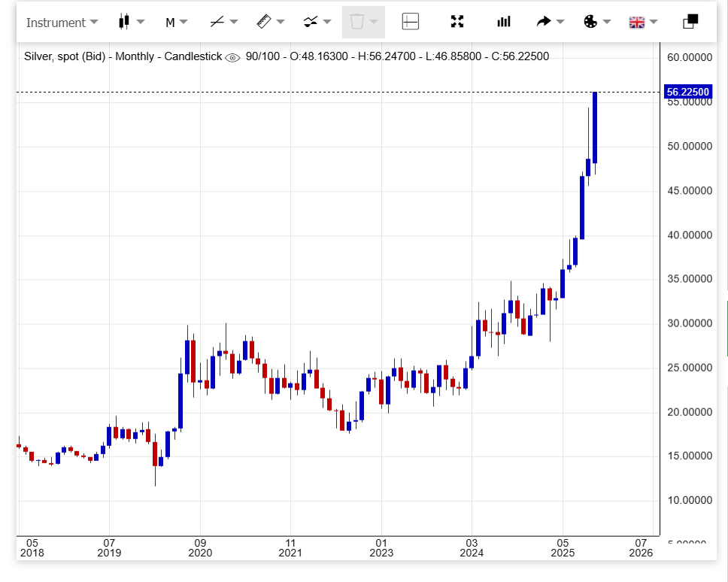The width and height of the screenshot is (728, 582).
Task: Click the 56.22500 current price label
Action: [x=687, y=92]
